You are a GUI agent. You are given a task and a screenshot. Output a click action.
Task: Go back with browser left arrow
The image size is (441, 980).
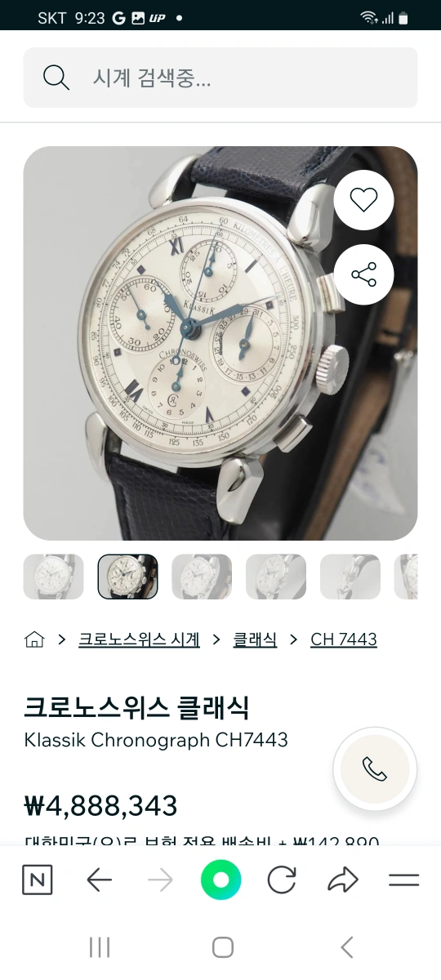[x=99, y=880]
